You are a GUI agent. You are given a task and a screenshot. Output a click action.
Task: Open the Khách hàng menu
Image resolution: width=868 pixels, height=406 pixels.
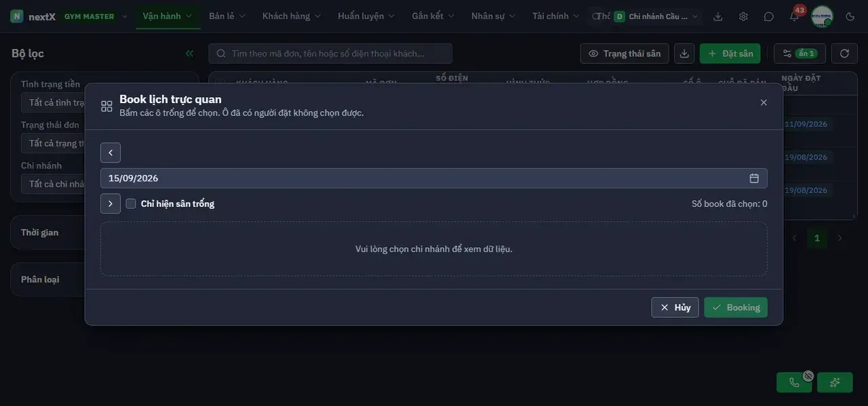click(292, 16)
